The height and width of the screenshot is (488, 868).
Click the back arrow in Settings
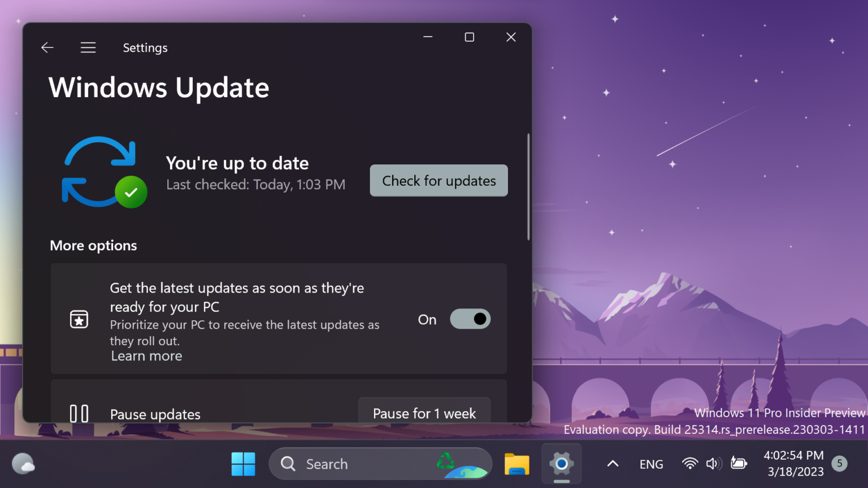47,47
